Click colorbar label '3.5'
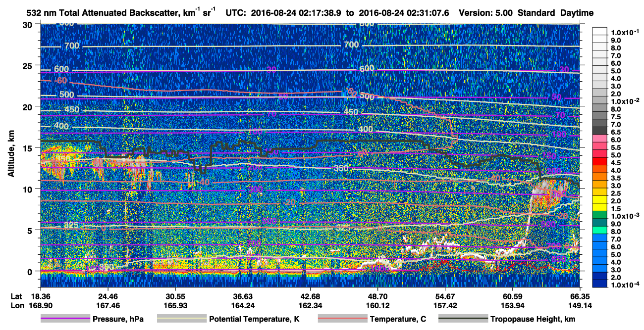 [616, 178]
